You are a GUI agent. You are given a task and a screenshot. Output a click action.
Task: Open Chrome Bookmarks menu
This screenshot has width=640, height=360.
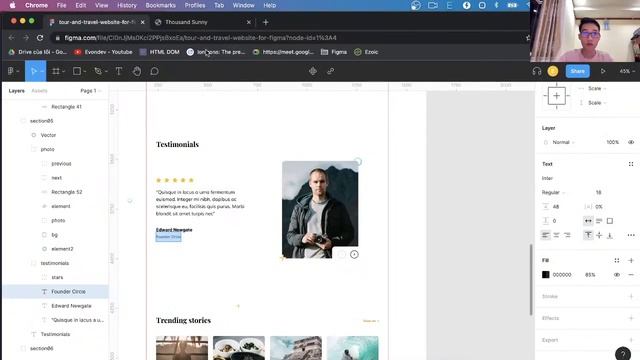[x=160, y=5]
